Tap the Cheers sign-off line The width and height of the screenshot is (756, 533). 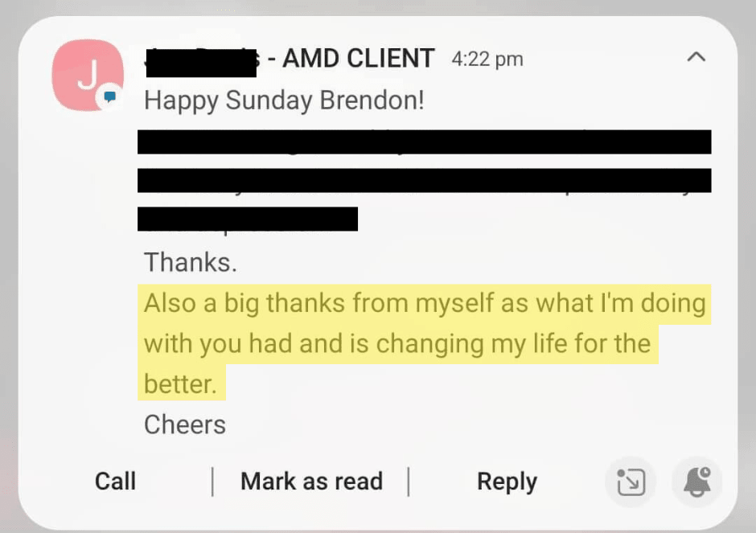(185, 424)
